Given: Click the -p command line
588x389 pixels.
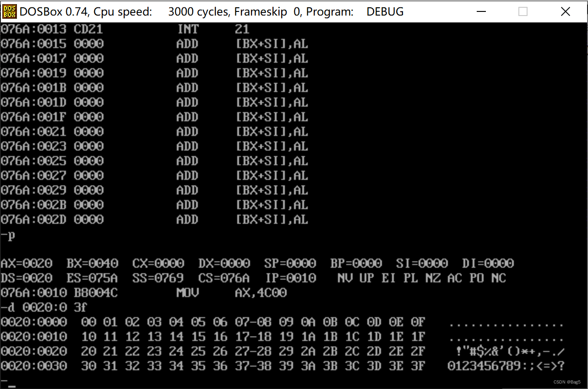Looking at the screenshot, I should (8, 235).
